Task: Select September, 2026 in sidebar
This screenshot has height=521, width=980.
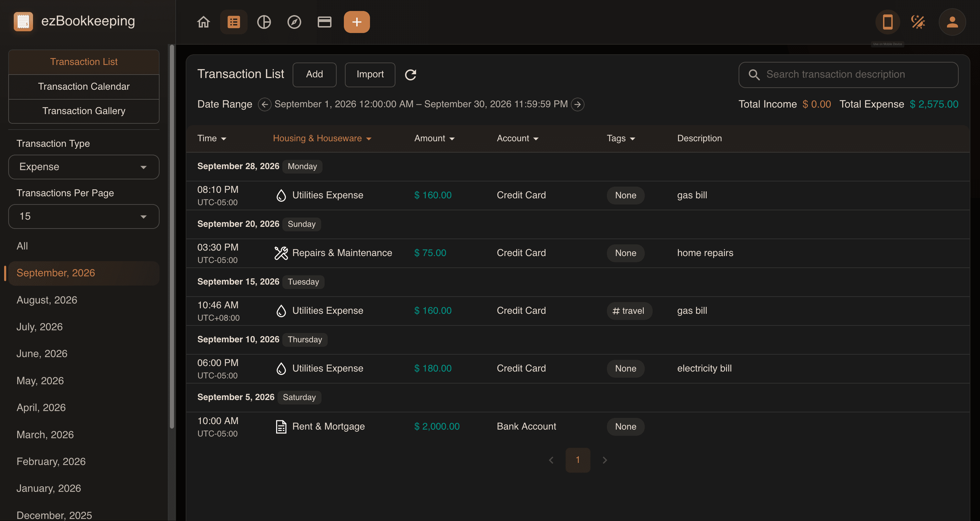Action: coord(84,273)
